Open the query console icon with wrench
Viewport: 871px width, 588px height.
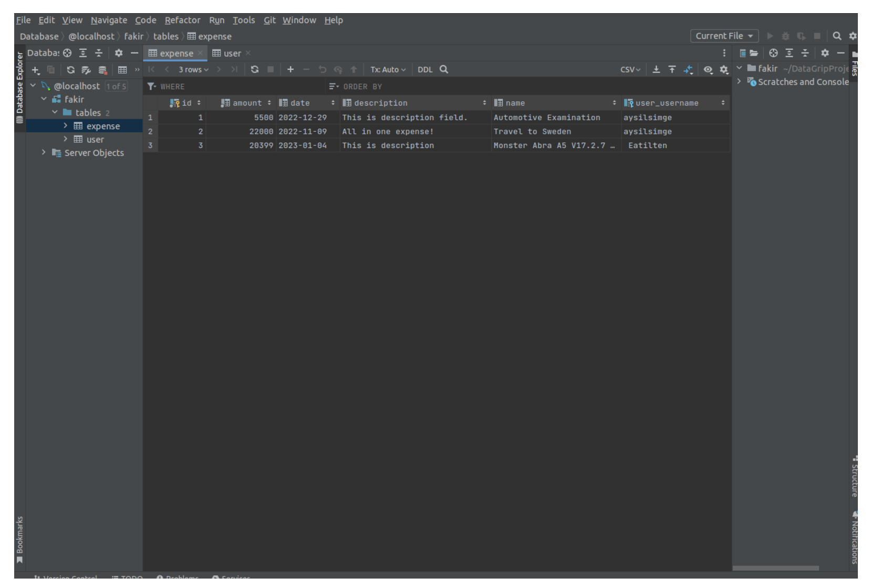click(87, 69)
